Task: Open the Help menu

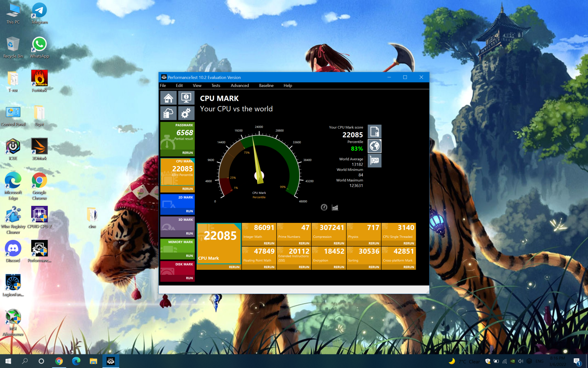Action: click(288, 86)
